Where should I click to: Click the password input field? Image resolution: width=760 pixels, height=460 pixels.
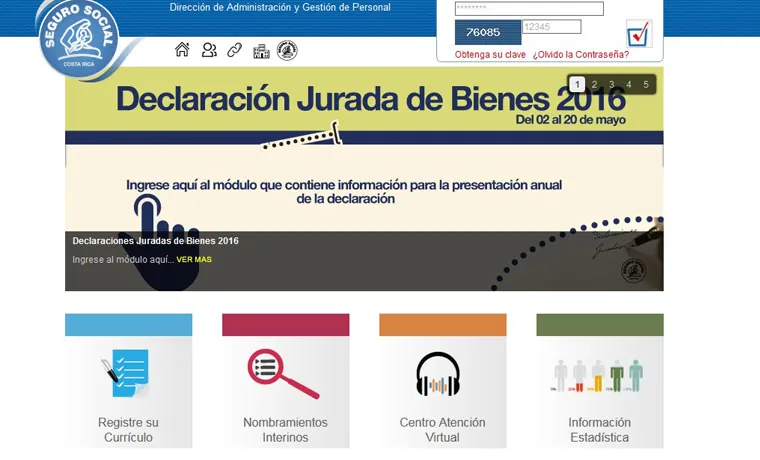529,8
